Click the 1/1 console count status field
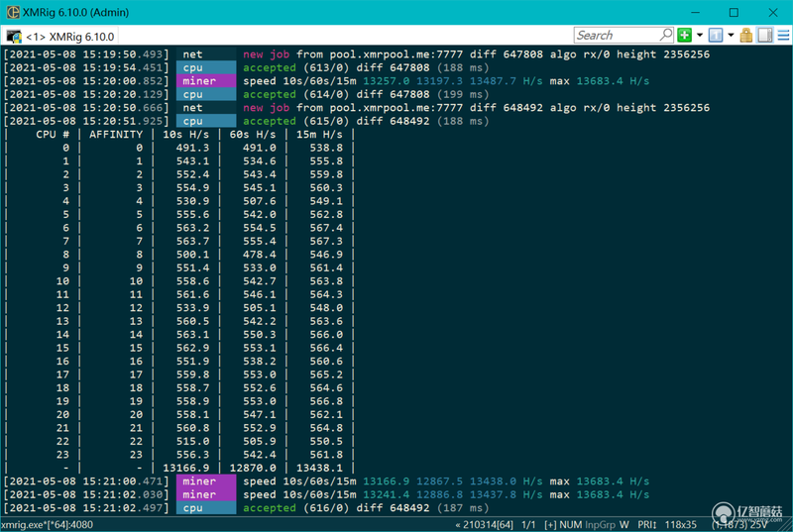The height and width of the screenshot is (532, 793). (528, 525)
